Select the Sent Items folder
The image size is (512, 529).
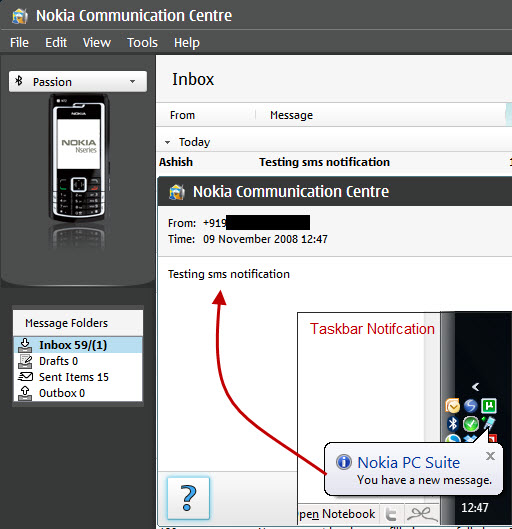click(x=78, y=377)
